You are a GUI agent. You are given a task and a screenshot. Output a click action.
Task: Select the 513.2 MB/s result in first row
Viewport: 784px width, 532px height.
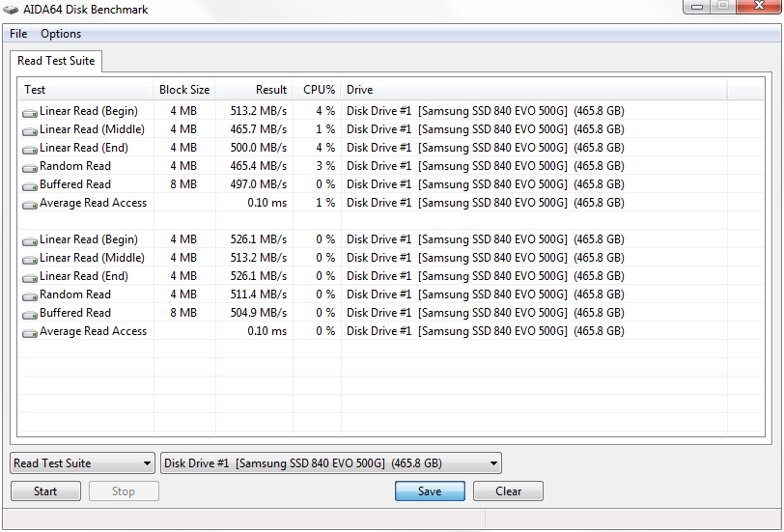click(259, 111)
